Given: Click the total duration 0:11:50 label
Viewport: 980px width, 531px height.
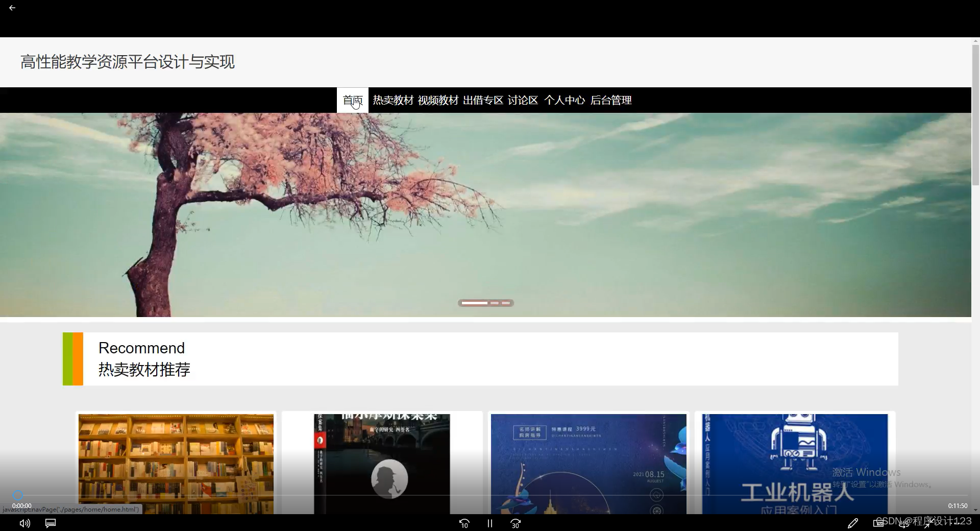Looking at the screenshot, I should pos(958,505).
